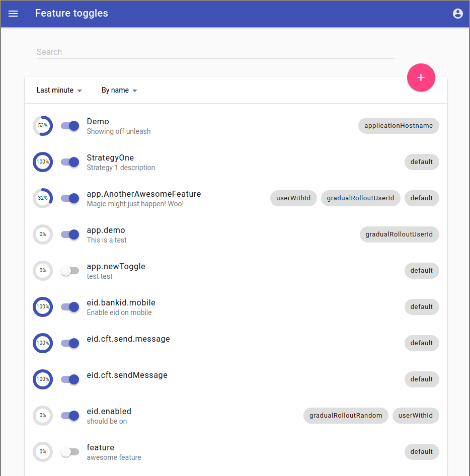Image resolution: width=470 pixels, height=476 pixels.
Task: Enable the app.newToggle switch
Action: click(70, 271)
